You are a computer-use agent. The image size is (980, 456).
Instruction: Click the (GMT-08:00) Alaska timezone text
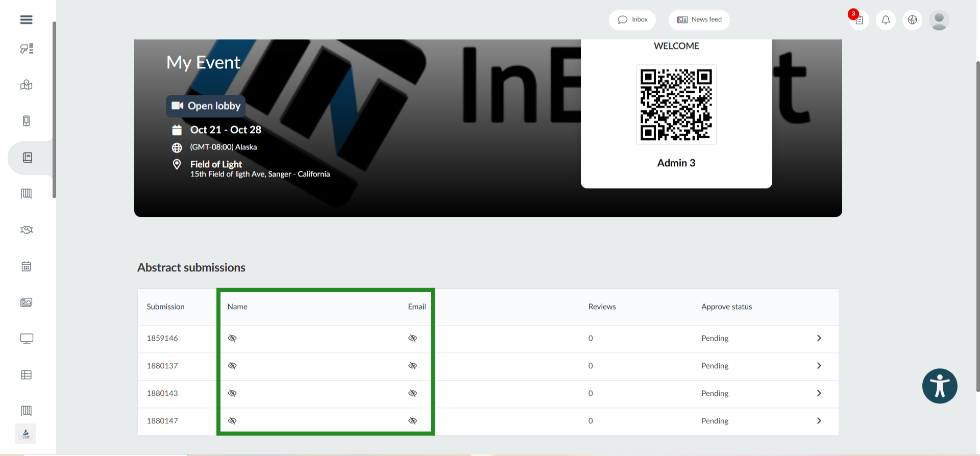[x=224, y=147]
